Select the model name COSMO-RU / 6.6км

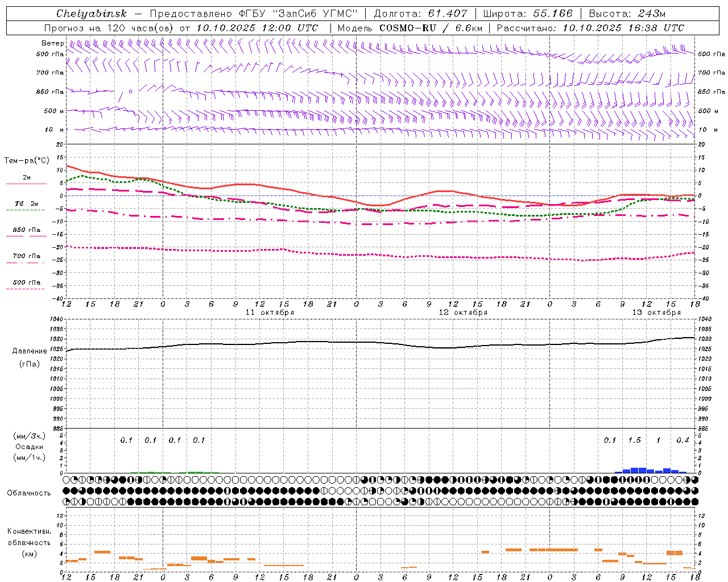point(431,28)
